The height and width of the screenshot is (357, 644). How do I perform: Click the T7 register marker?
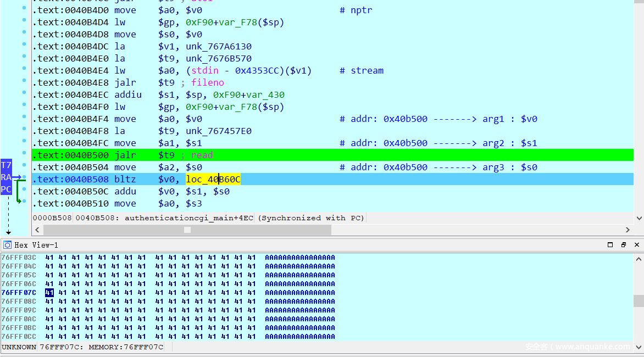[6, 165]
